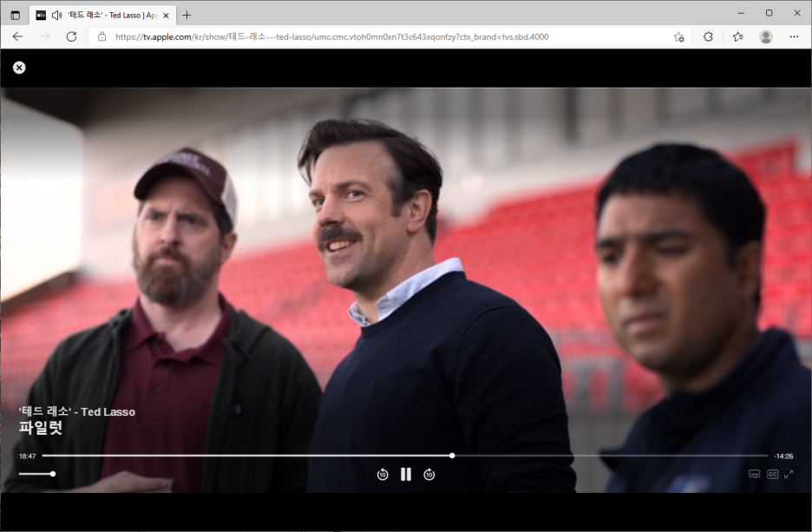This screenshot has height=532, width=812.
Task: Open the browser profile avatar
Action: pos(766,36)
